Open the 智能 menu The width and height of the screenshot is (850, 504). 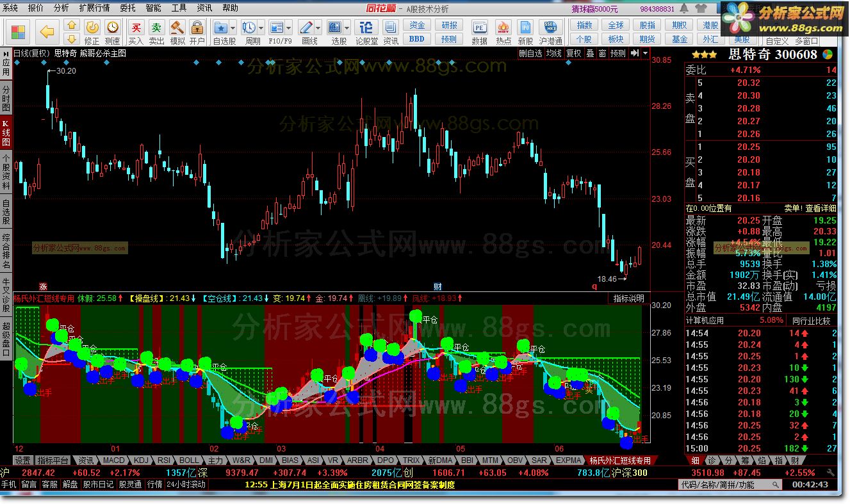point(153,8)
